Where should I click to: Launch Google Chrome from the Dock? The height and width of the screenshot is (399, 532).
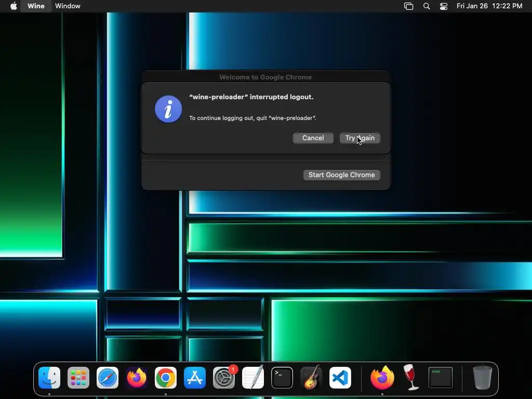[x=166, y=378]
